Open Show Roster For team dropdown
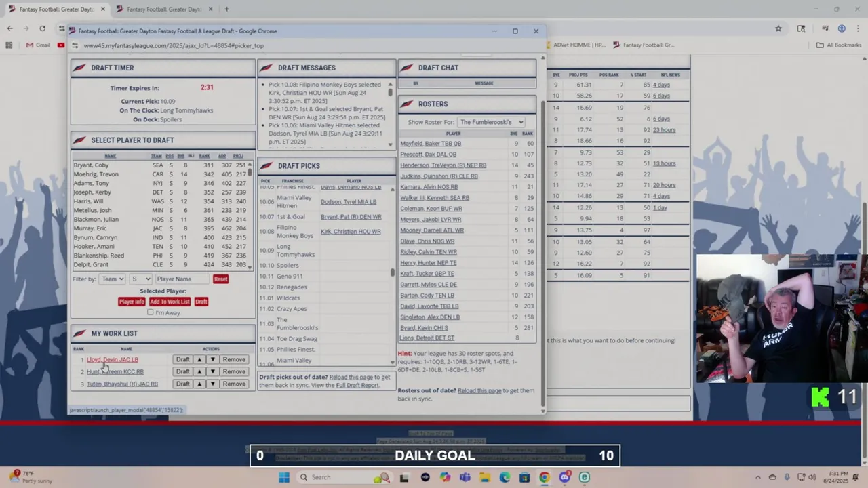The width and height of the screenshot is (868, 488). tap(490, 122)
